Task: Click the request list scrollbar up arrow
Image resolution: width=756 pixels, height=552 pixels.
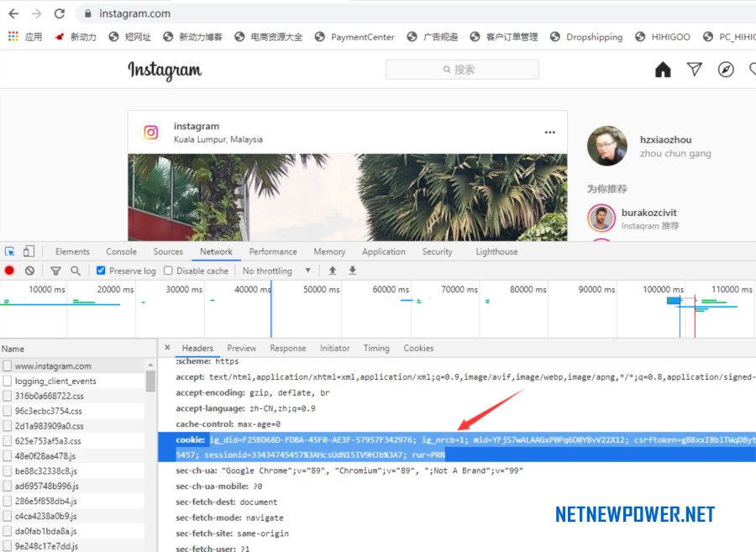Action: pos(150,365)
